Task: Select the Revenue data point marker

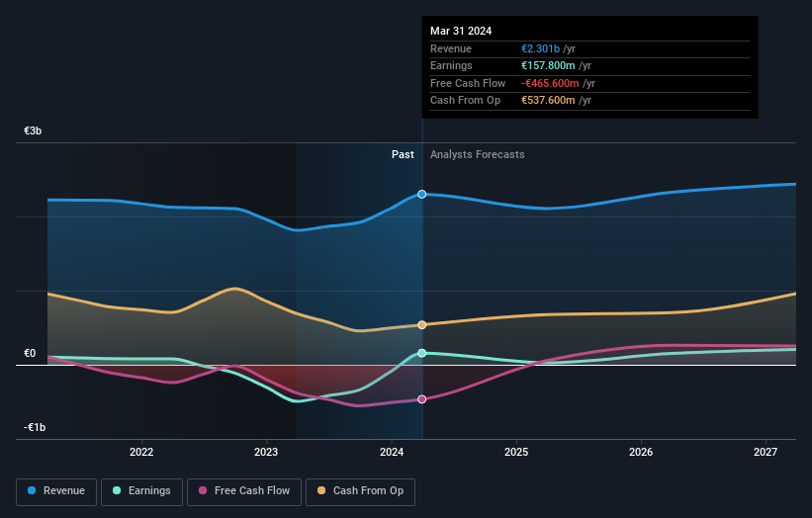Action: [x=422, y=194]
